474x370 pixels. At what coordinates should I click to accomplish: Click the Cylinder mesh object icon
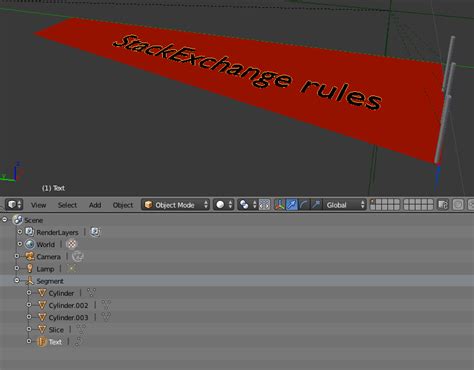[42, 293]
